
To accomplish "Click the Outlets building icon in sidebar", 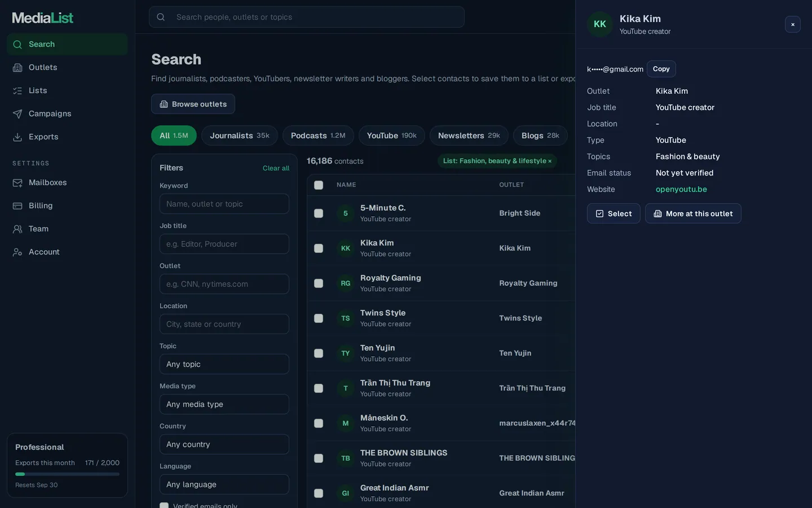I will pos(17,68).
